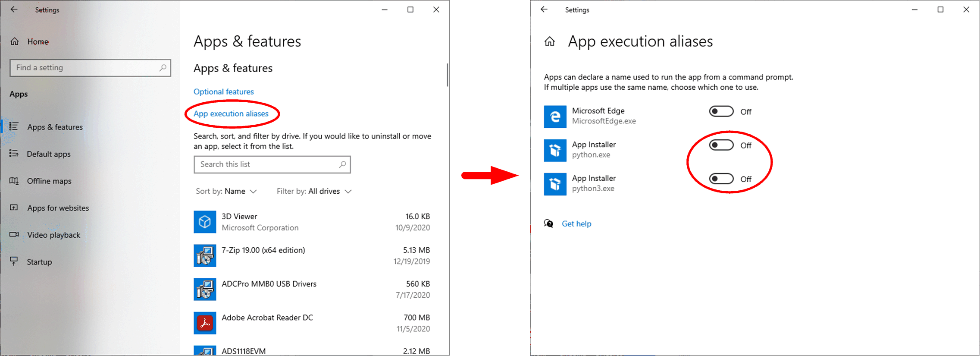Click the 7-Zip 19.00 app icon

click(205, 255)
